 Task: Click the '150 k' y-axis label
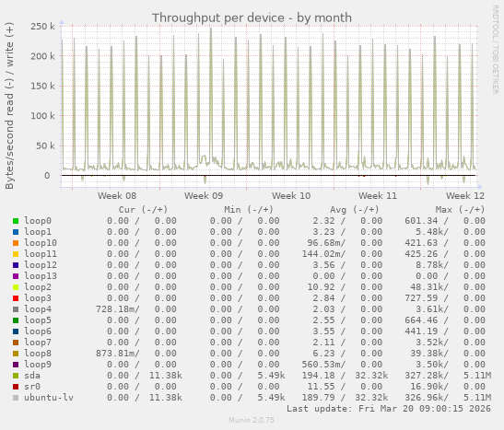tap(42, 86)
